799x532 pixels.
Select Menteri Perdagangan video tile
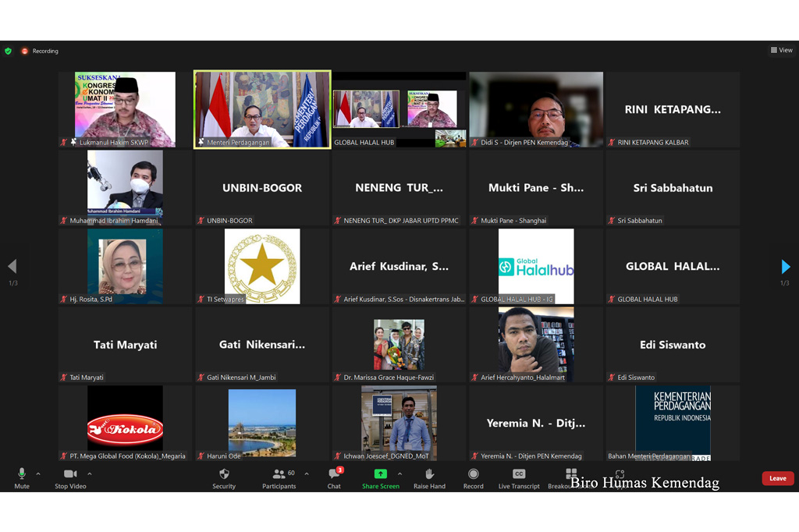[262, 109]
